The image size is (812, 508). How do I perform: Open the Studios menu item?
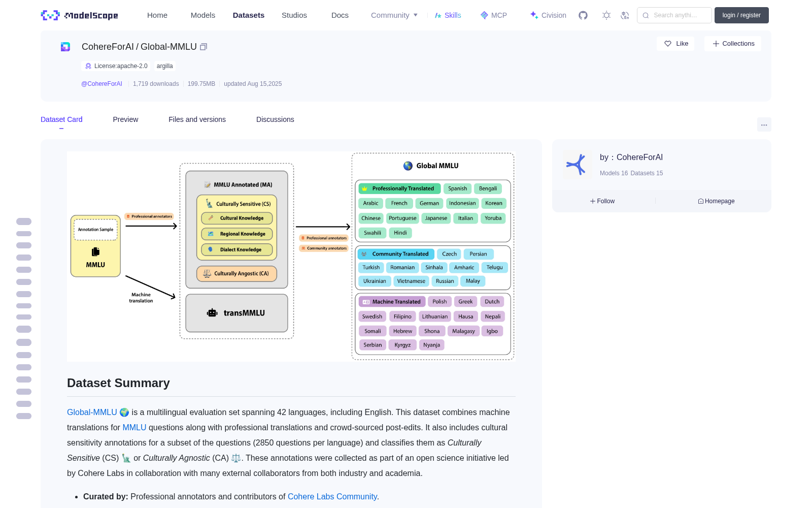294,15
